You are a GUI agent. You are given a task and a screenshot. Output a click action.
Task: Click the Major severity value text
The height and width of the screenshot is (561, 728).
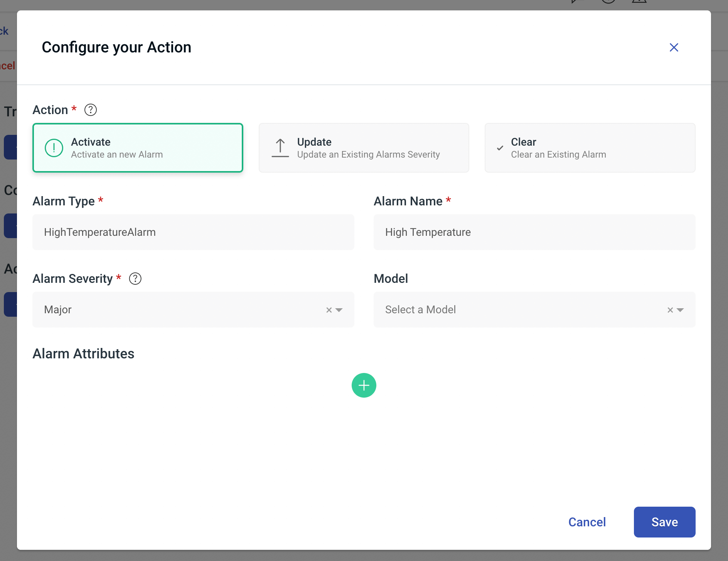(x=57, y=309)
